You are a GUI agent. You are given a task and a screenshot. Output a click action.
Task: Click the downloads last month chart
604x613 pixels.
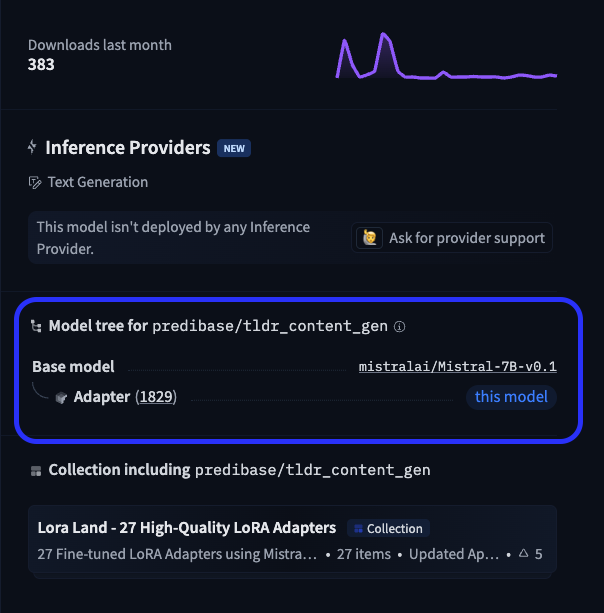446,56
